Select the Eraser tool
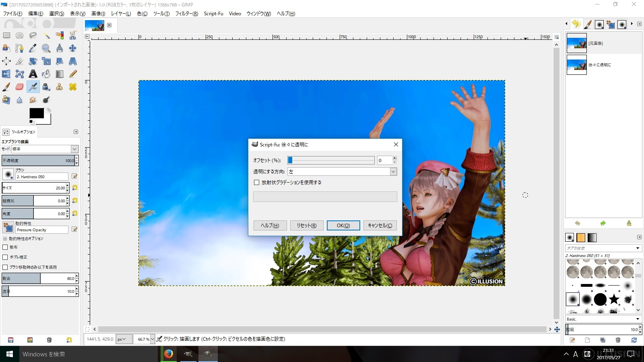This screenshot has height=362, width=644. pyautogui.click(x=19, y=87)
